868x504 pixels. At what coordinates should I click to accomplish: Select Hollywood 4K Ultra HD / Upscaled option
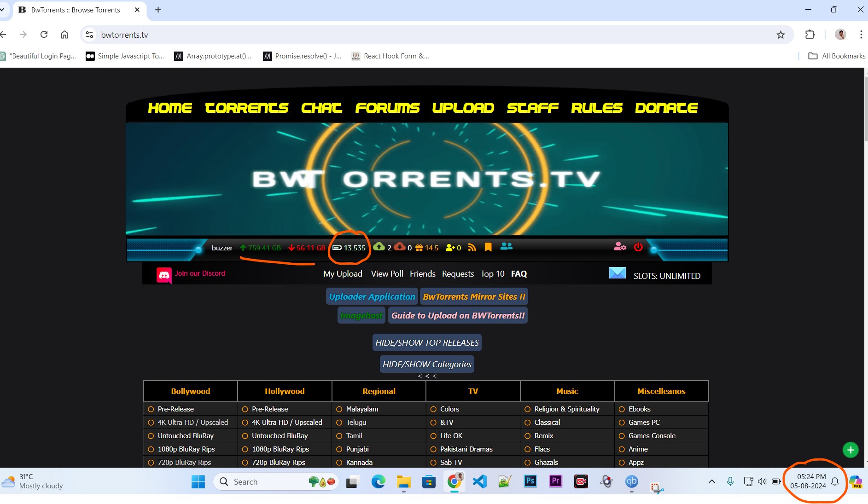(x=245, y=423)
